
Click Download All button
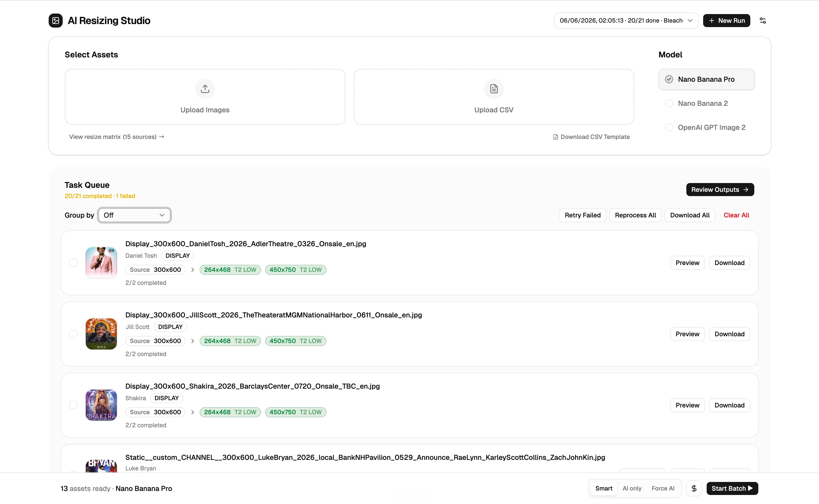click(x=690, y=215)
